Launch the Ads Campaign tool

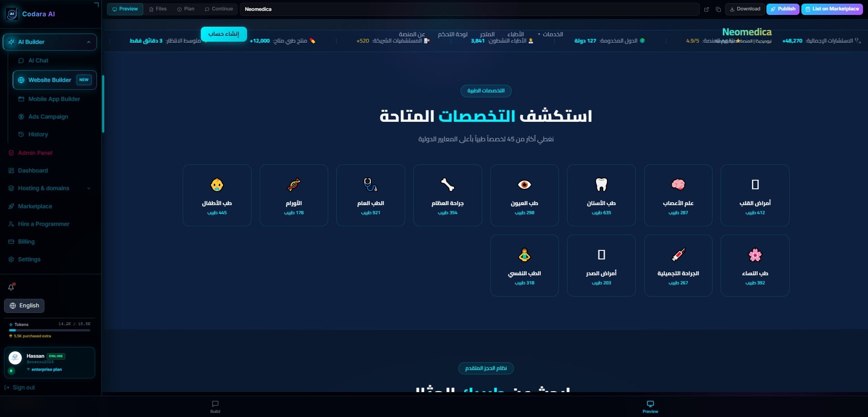click(48, 116)
